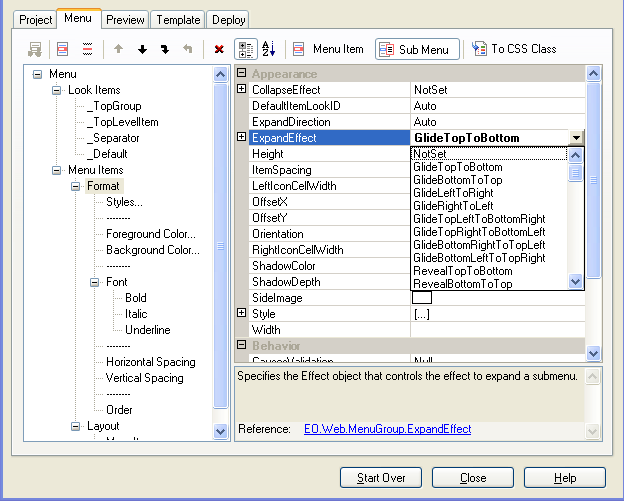Click the Sub Menu toolbar button
The image size is (624, 501).
tap(417, 49)
